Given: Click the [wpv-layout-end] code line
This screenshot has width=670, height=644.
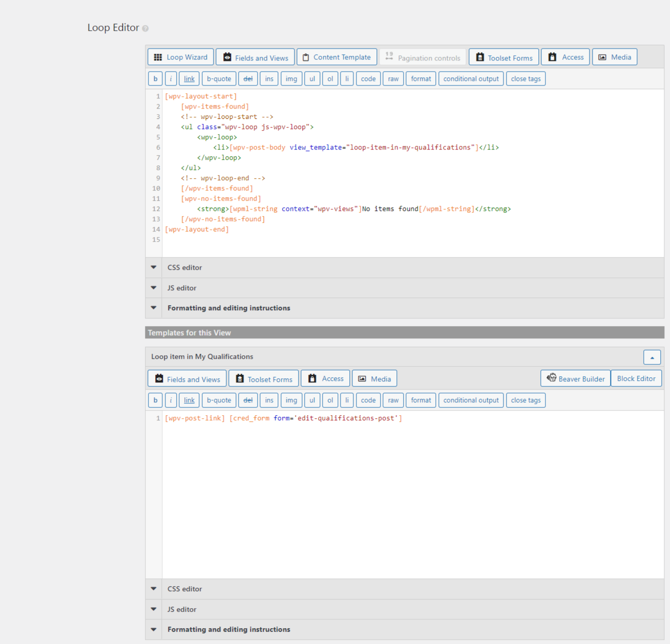Looking at the screenshot, I should 197,229.
